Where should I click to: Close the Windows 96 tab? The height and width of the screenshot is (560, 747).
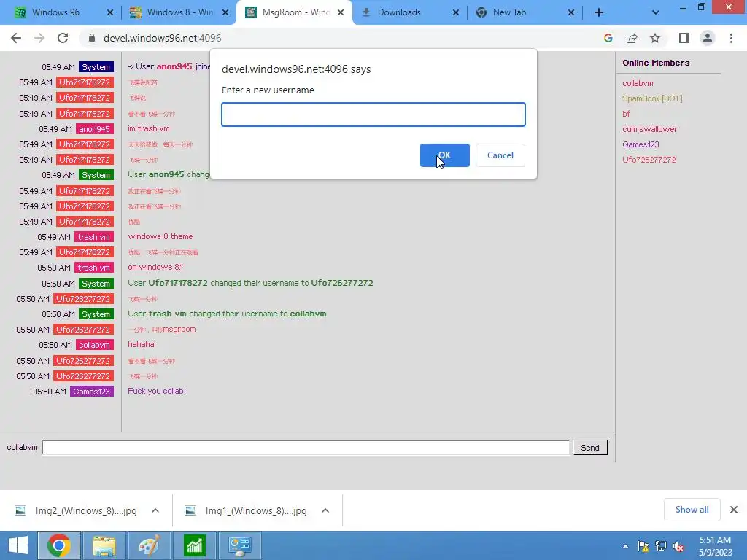tap(110, 12)
